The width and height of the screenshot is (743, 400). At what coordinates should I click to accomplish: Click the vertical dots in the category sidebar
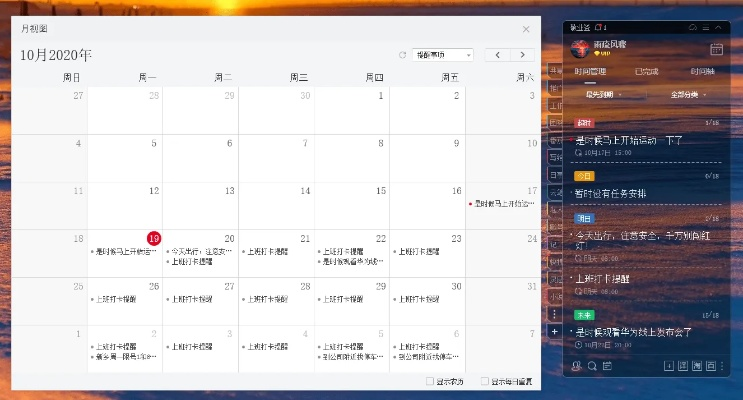tap(555, 313)
